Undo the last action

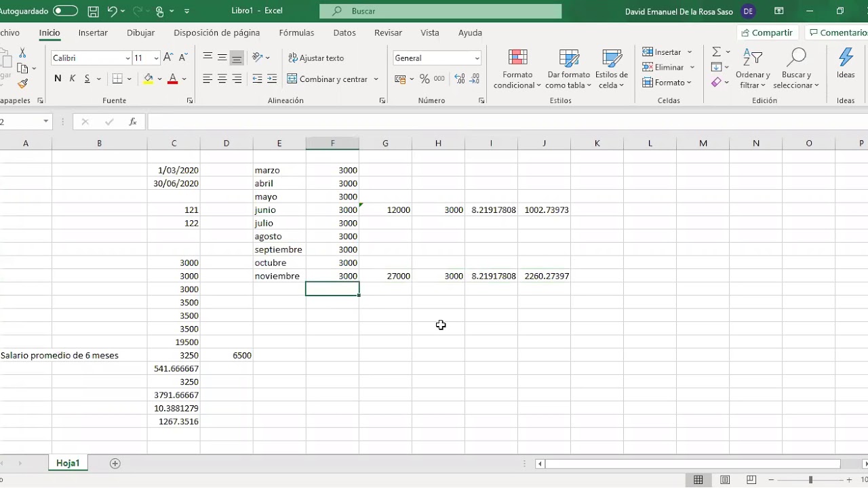(x=112, y=11)
